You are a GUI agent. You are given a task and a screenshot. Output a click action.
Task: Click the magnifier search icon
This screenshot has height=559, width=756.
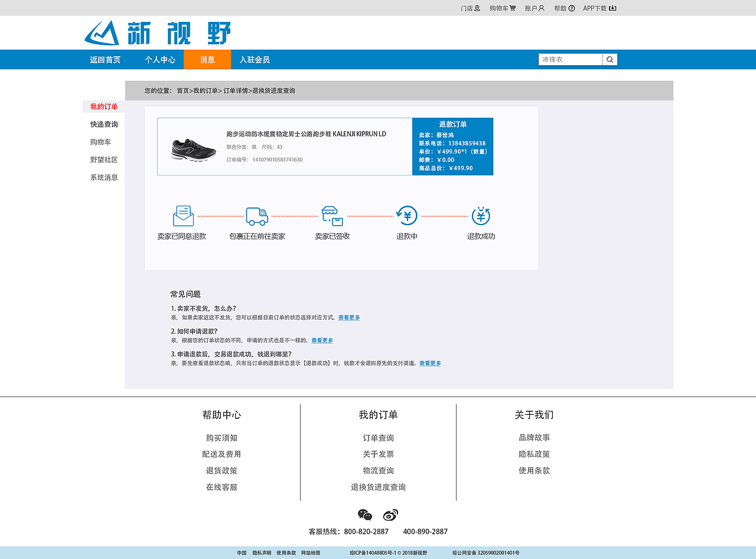point(610,59)
